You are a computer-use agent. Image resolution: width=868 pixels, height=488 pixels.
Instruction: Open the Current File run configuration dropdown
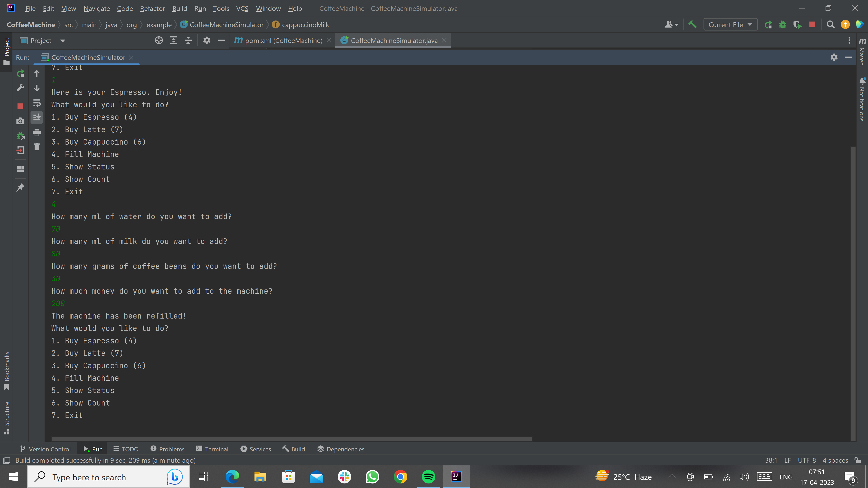click(x=730, y=24)
